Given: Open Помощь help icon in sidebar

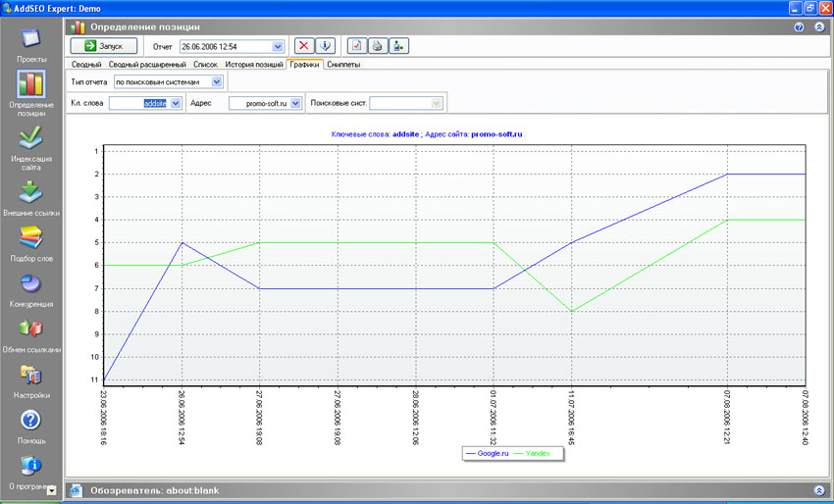Looking at the screenshot, I should [x=30, y=421].
